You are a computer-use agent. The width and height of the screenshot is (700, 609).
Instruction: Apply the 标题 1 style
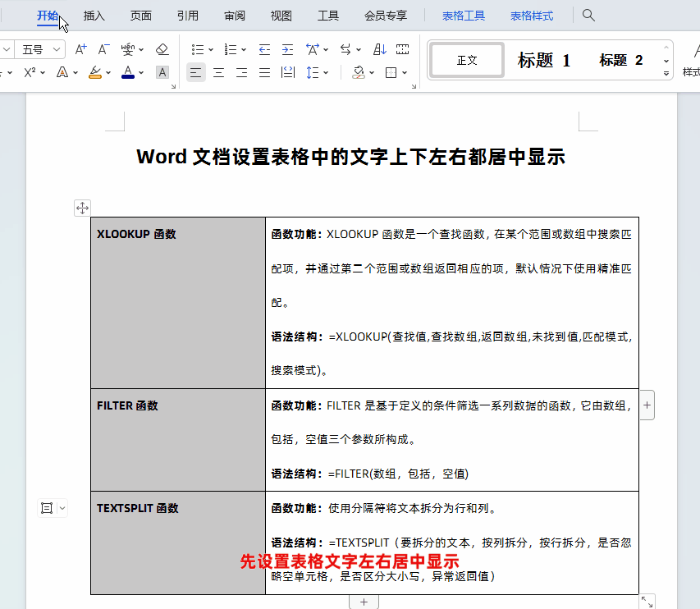point(544,60)
